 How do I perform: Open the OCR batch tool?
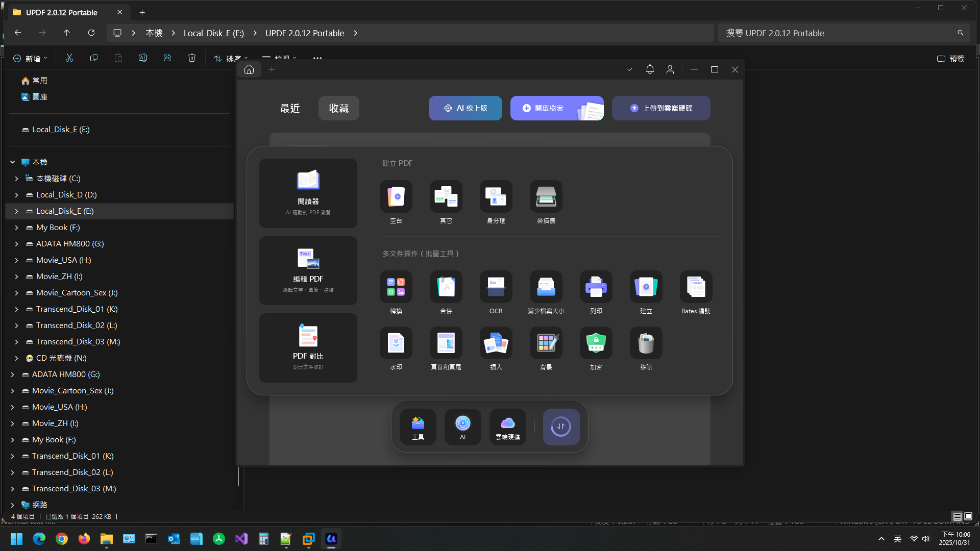click(x=496, y=287)
